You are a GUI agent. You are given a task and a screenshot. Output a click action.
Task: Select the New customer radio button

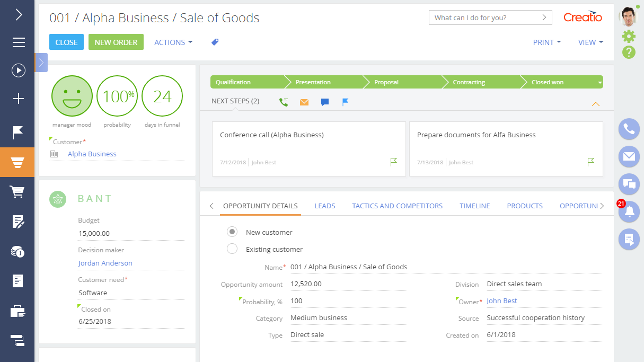[x=232, y=232]
